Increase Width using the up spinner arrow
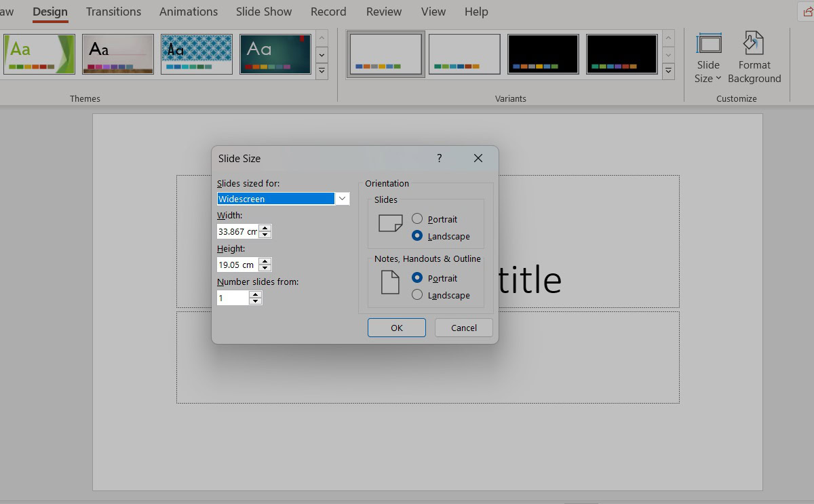 tap(265, 228)
